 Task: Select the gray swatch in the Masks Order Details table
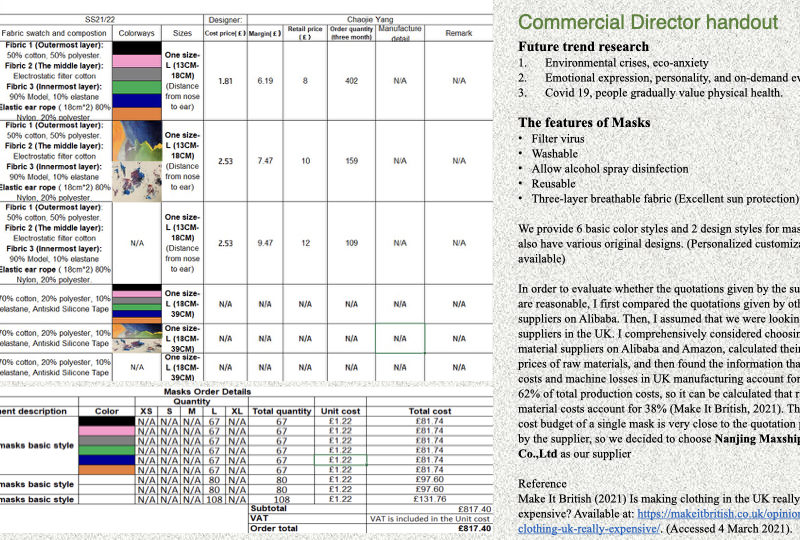point(107,440)
